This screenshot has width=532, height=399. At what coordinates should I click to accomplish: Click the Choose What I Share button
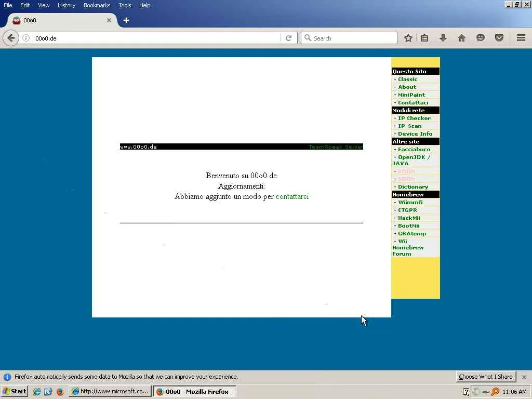[486, 377]
